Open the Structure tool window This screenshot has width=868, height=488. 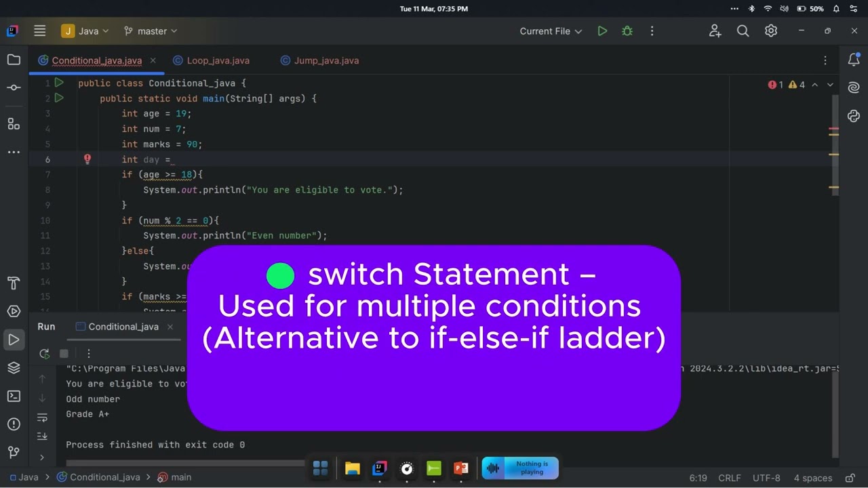click(14, 123)
